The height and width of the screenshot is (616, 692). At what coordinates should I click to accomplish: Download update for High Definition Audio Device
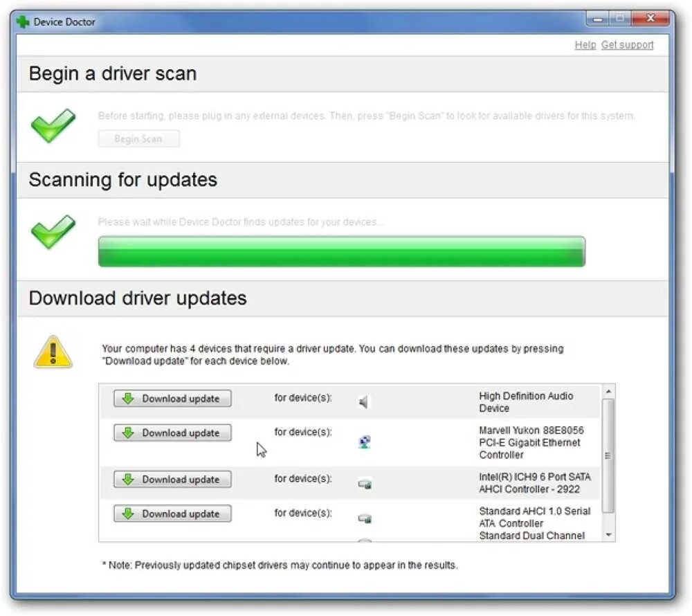172,399
